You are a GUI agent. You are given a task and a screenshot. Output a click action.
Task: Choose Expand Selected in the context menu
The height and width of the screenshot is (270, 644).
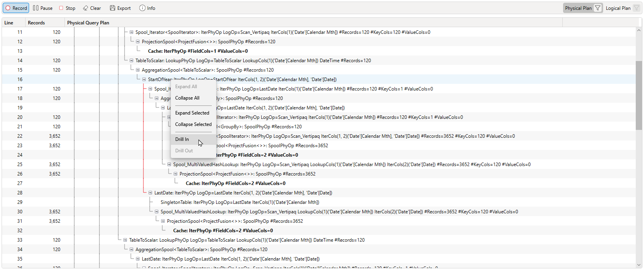click(x=192, y=113)
